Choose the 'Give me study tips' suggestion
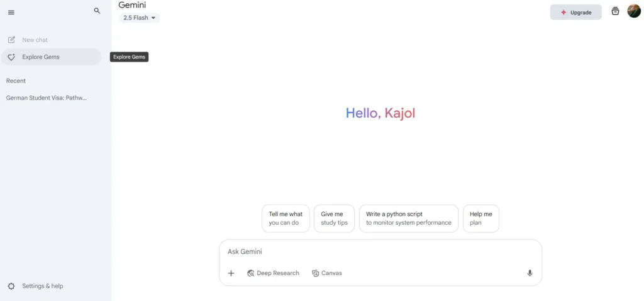The height and width of the screenshot is (301, 644). [x=334, y=219]
